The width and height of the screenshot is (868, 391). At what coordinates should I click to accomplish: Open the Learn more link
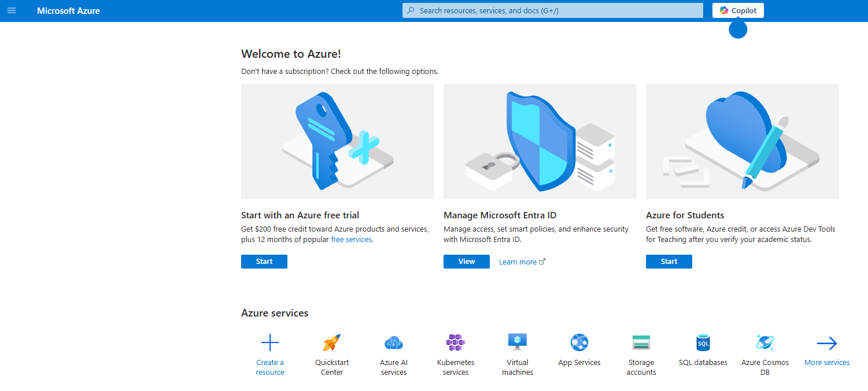click(518, 262)
